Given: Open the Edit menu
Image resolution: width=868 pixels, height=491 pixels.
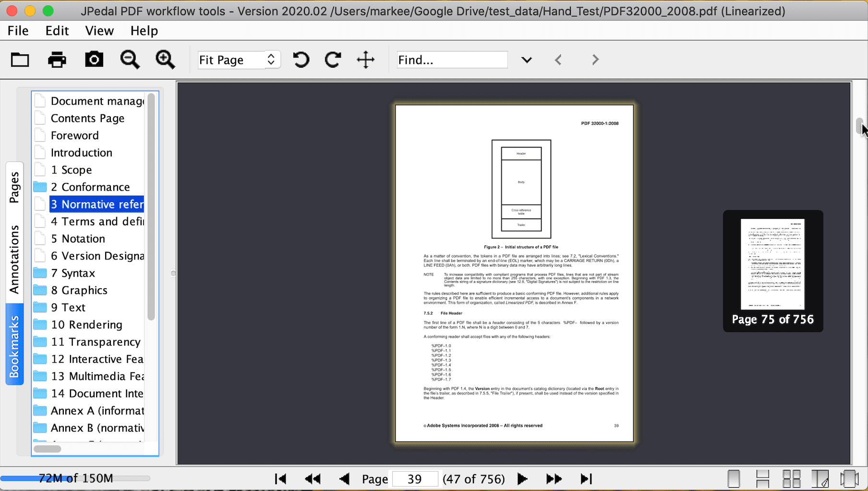Looking at the screenshot, I should click(x=57, y=31).
